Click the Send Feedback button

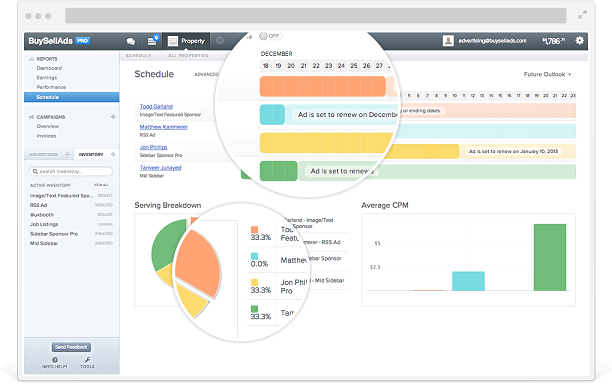(71, 347)
